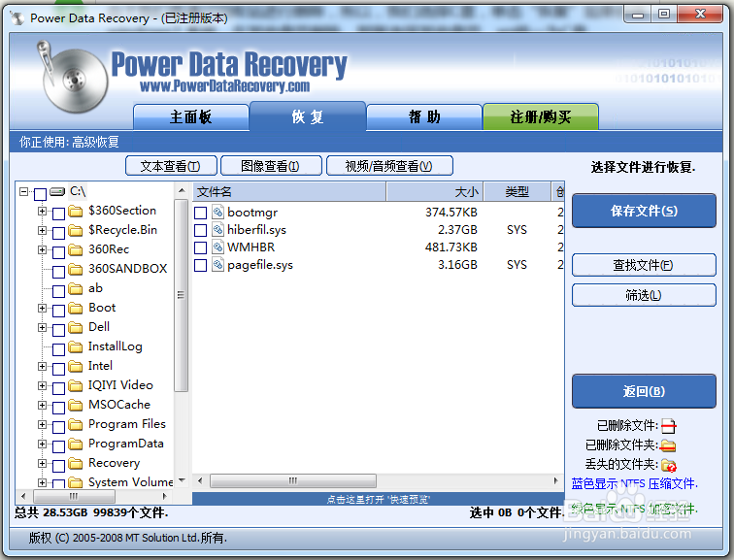
Task: Collapse the C:\ drive tree node
Action: tap(24, 191)
